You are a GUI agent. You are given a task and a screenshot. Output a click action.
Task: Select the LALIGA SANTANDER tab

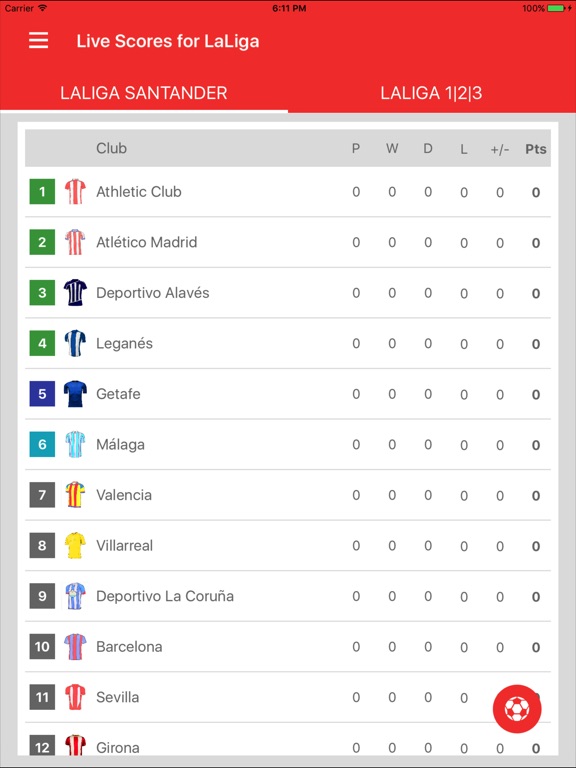tap(144, 93)
